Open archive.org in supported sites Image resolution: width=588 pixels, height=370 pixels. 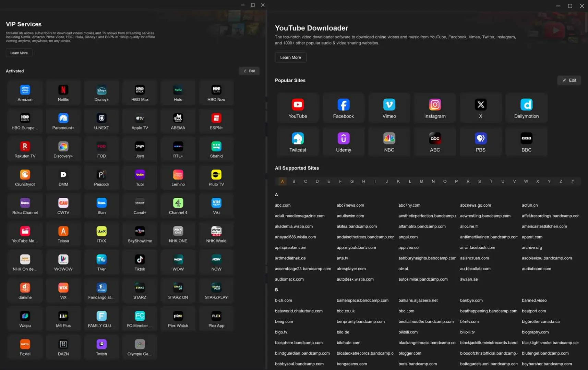pyautogui.click(x=532, y=247)
